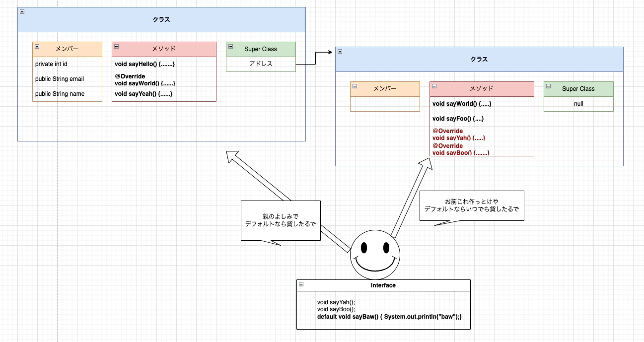Select the private int id member field
The height and width of the screenshot is (342, 644).
point(51,64)
